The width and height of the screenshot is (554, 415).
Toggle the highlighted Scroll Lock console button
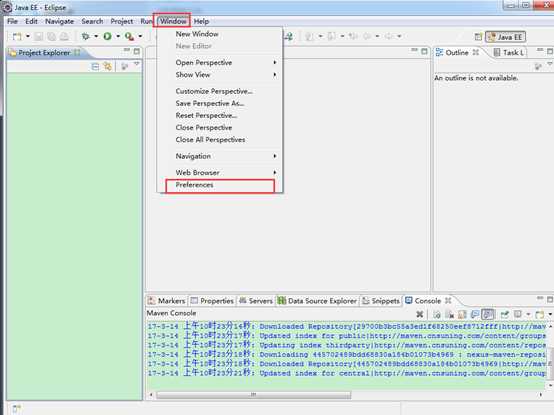click(488, 314)
